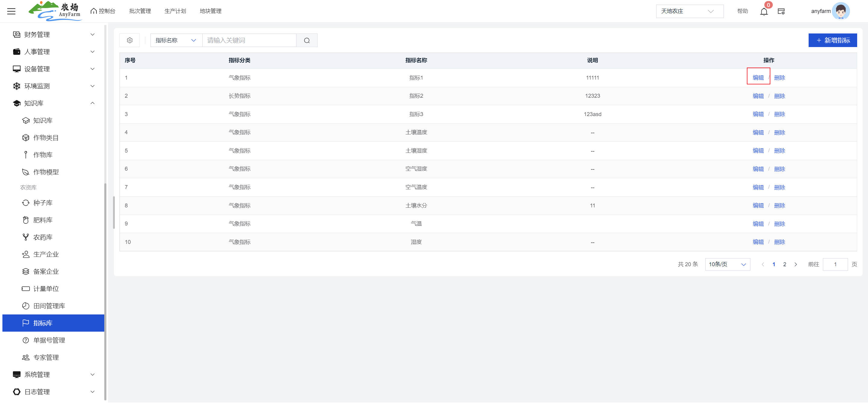
Task: Click the hamburger menu icon
Action: coord(11,11)
